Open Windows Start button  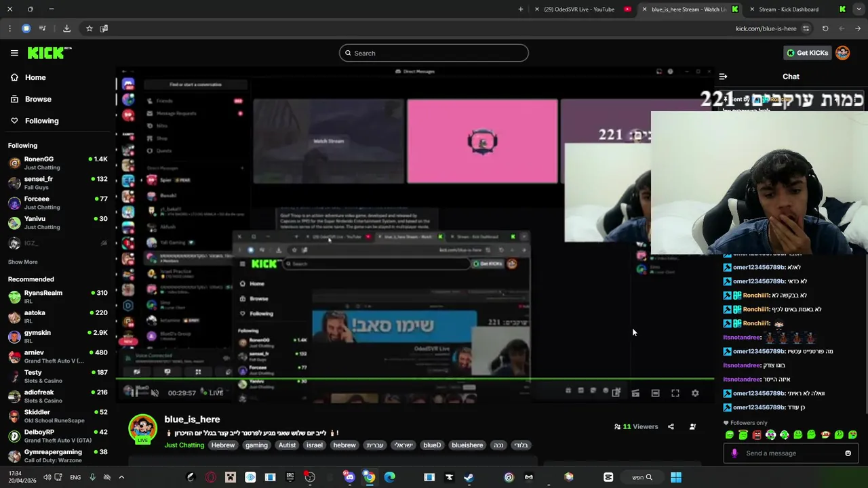click(676, 477)
